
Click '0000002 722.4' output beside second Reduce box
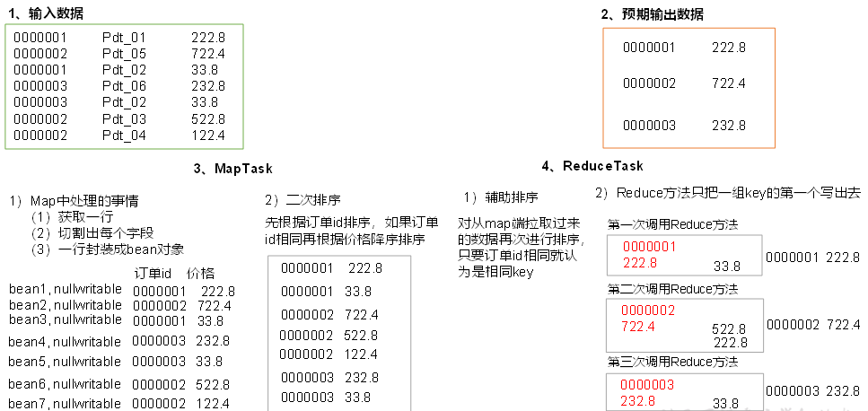813,325
